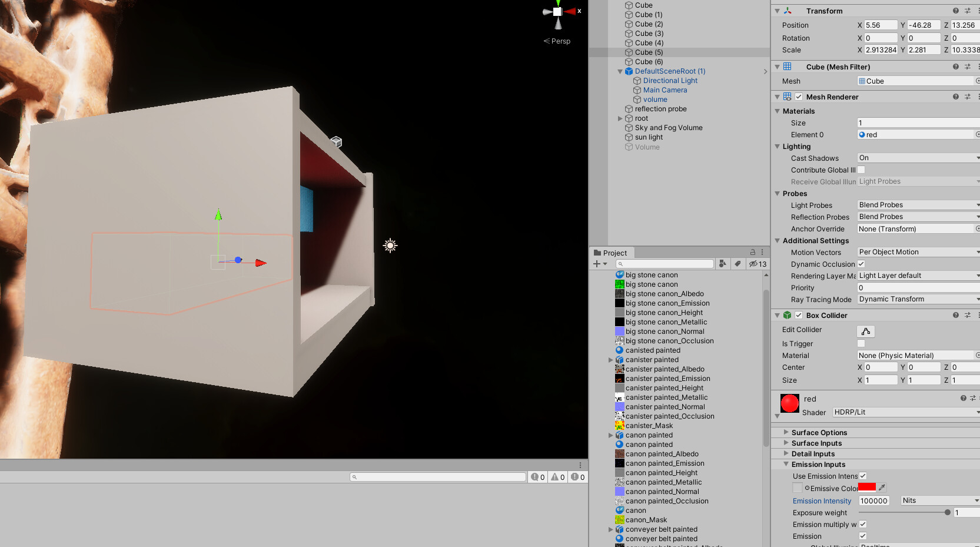The image size is (980, 547).
Task: Collapse the Lighting section in Mesh Renderer
Action: pos(778,146)
